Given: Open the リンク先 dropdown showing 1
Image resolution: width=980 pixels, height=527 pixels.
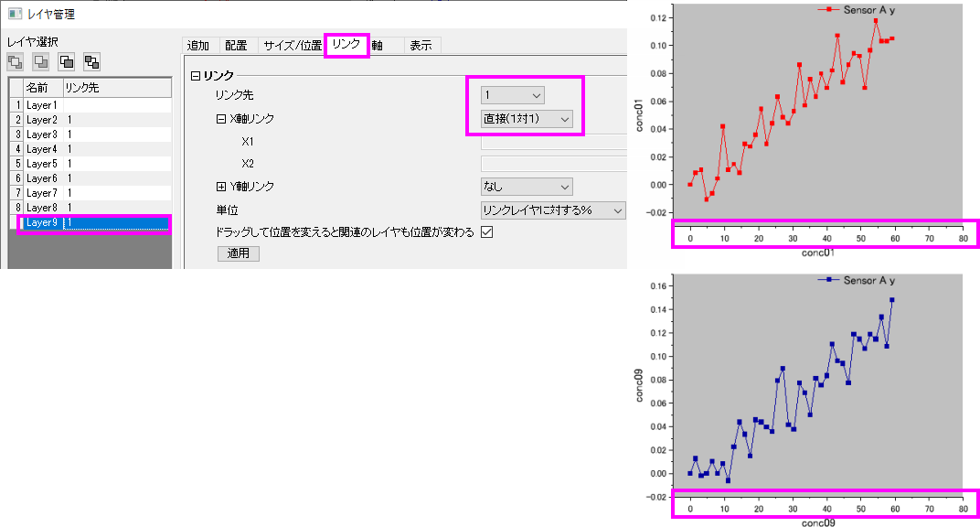Looking at the screenshot, I should (x=513, y=95).
